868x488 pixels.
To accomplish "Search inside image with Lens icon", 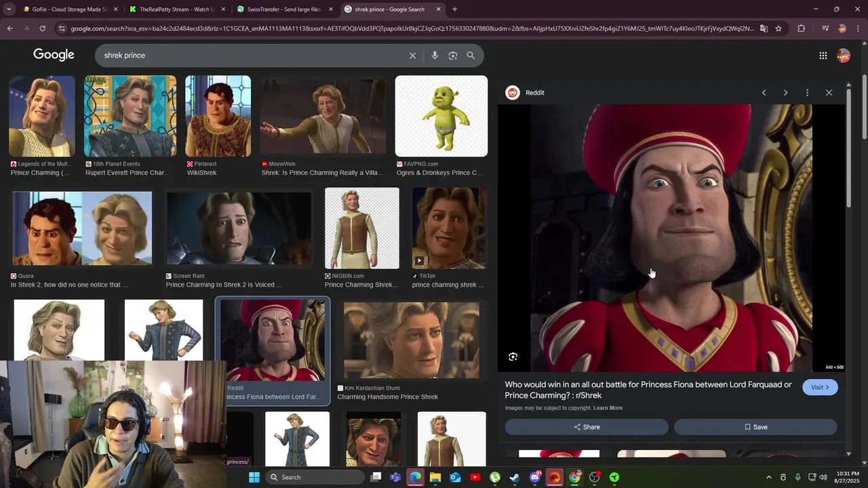I will click(513, 357).
